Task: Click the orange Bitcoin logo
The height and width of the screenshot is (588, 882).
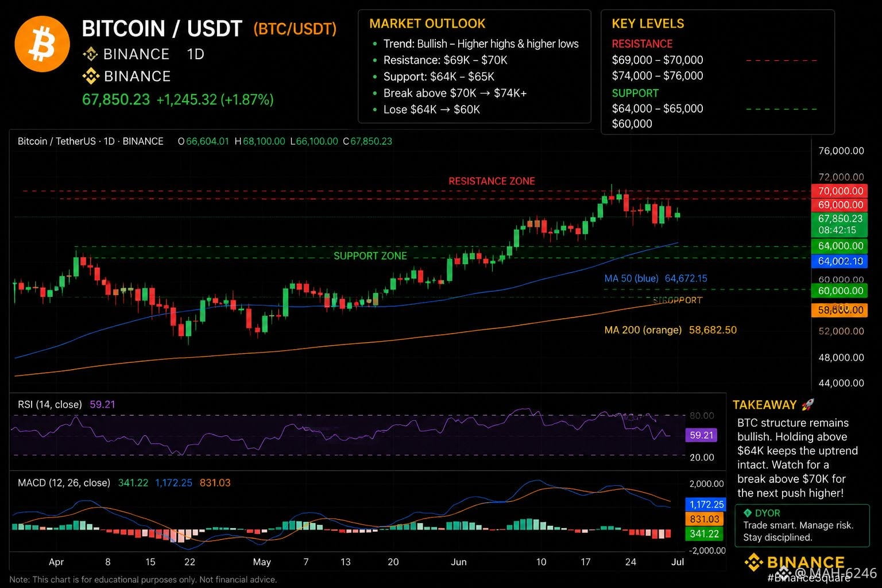Action: coord(42,44)
